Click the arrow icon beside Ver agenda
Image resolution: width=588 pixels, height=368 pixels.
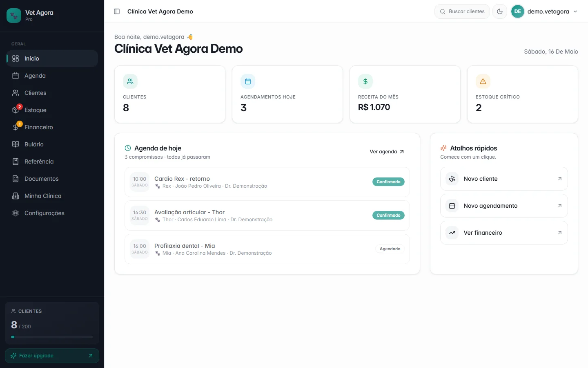(x=402, y=152)
